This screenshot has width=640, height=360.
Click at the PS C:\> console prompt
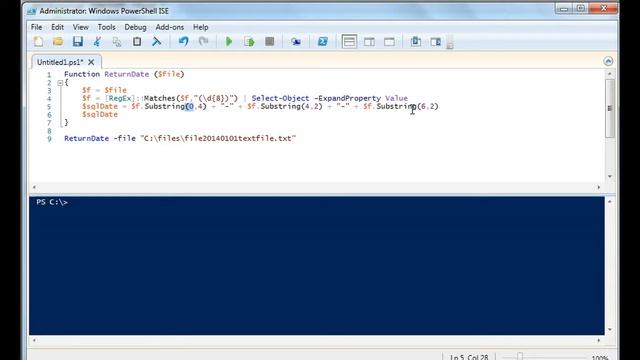pyautogui.click(x=52, y=202)
